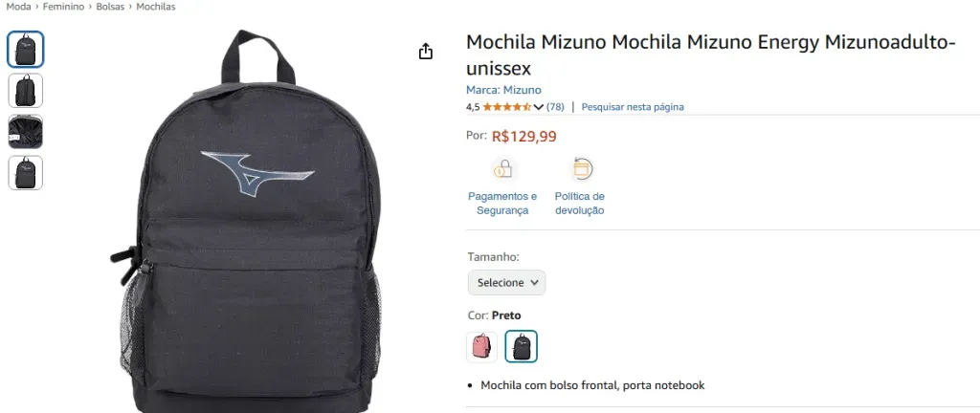Visit the Marca: Mizuno brand link
Image resolution: width=980 pixels, height=413 pixels.
(503, 90)
